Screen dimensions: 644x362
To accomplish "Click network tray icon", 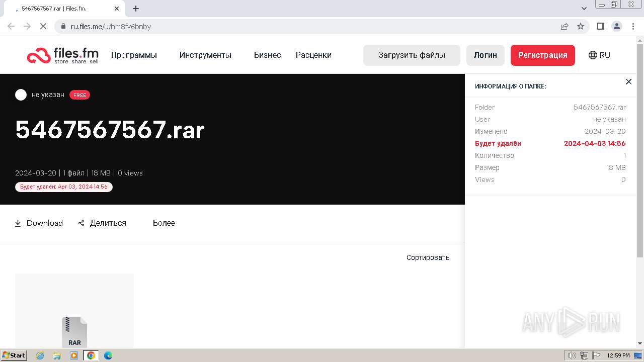I will tap(584, 355).
